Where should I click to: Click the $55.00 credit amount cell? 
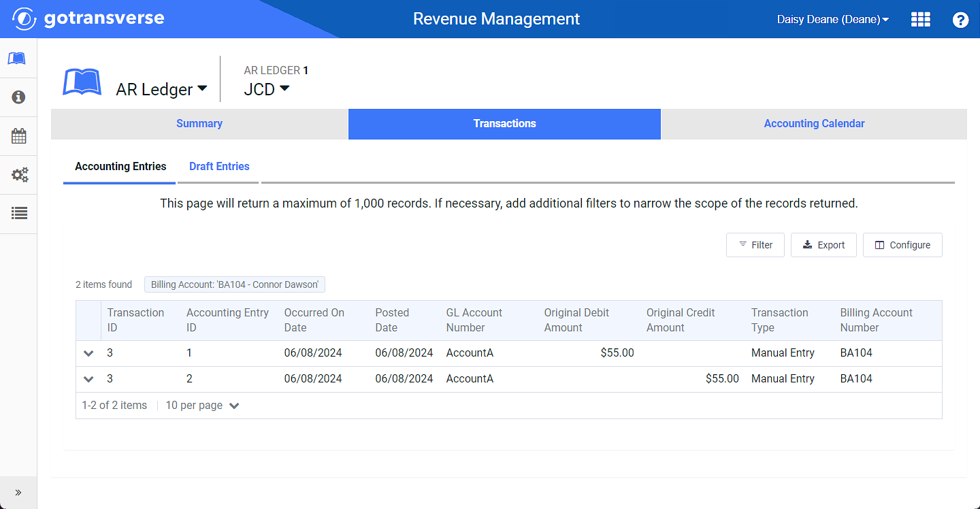(722, 379)
